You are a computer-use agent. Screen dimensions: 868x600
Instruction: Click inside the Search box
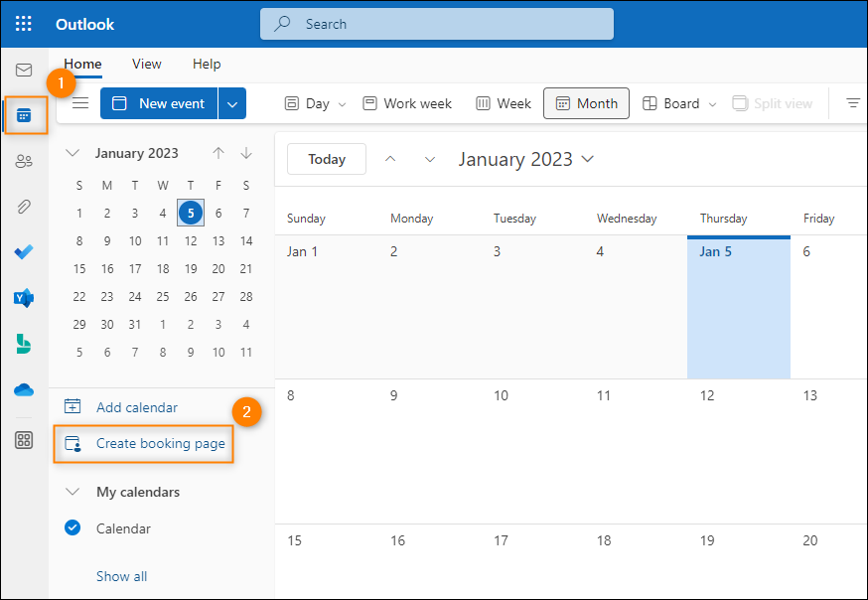coord(437,24)
